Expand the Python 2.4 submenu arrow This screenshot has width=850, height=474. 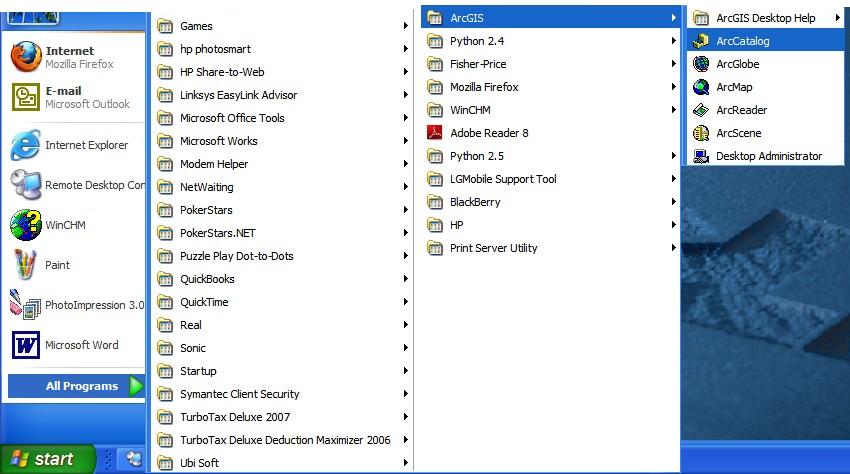pyautogui.click(x=673, y=41)
